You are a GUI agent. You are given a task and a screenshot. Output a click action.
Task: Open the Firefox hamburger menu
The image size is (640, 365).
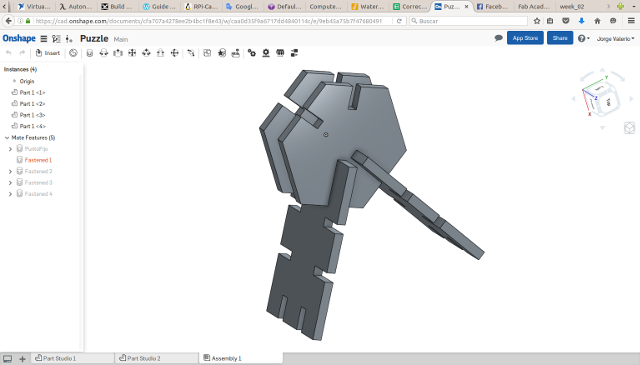point(631,21)
